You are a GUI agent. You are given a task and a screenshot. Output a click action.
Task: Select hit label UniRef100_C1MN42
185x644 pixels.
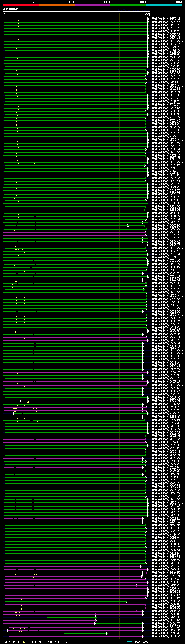click(x=166, y=582)
